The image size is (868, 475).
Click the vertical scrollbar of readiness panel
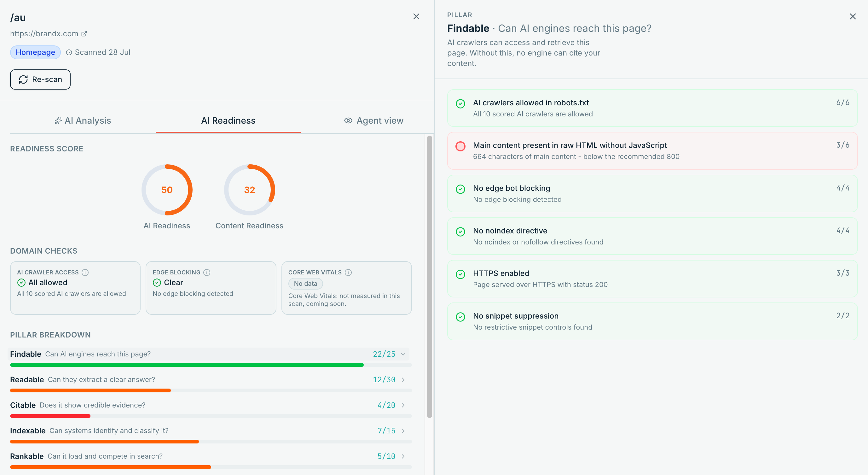tap(429, 276)
